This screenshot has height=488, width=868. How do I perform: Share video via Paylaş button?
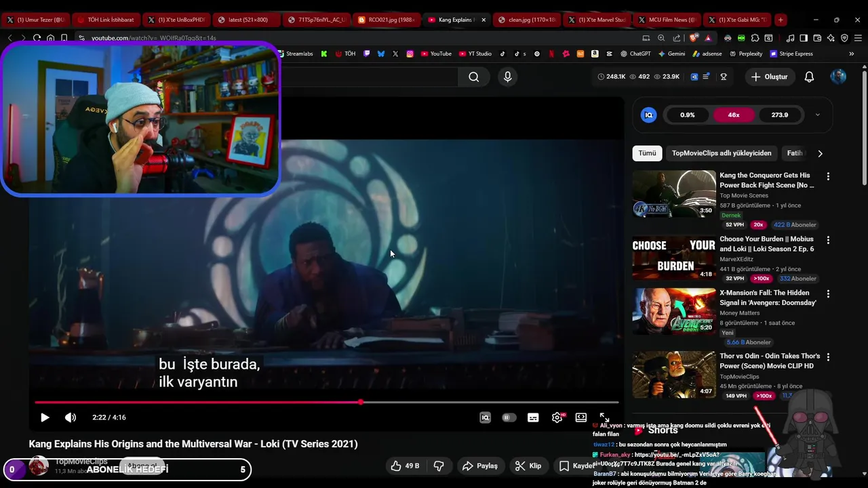click(x=480, y=466)
